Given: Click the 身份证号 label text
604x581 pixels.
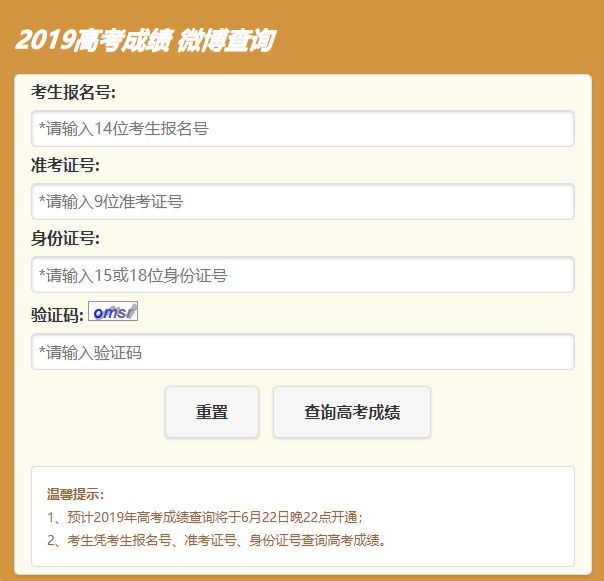Looking at the screenshot, I should point(65,239).
